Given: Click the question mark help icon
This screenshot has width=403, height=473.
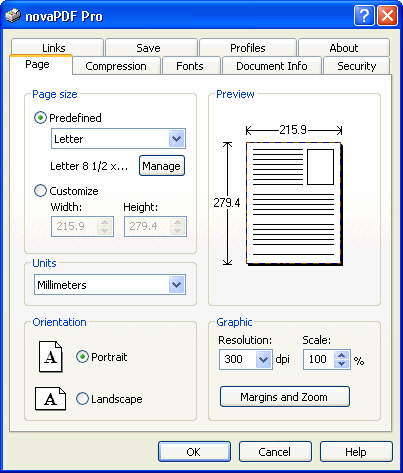Looking at the screenshot, I should (364, 15).
